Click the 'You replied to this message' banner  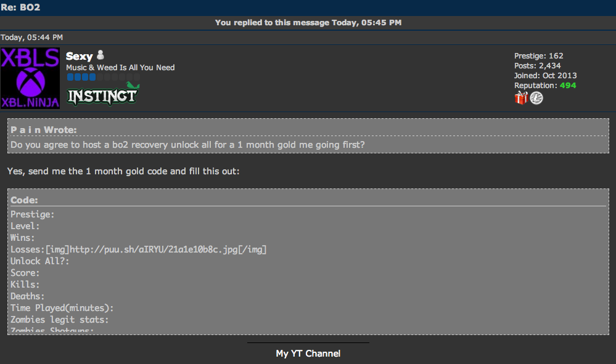[x=308, y=23]
